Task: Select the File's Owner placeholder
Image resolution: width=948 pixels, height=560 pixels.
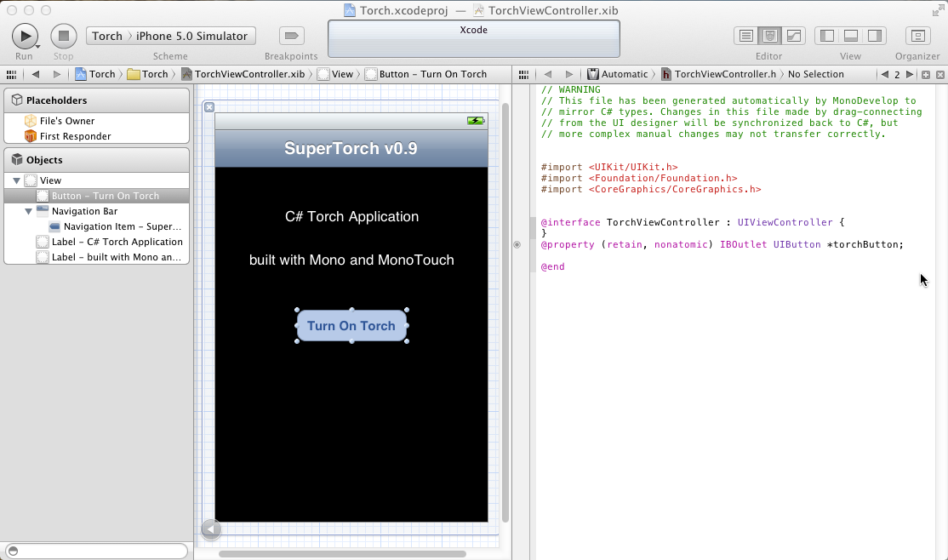Action: 66,121
